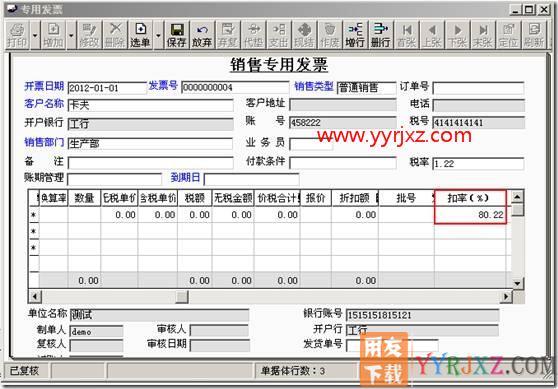Click the 付款条件 input field
Image resolution: width=558 pixels, height=389 pixels.
coord(343,163)
